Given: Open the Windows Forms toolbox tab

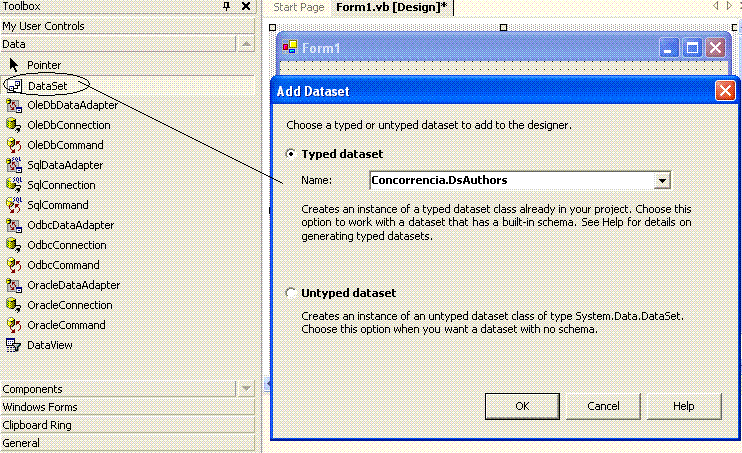Looking at the screenshot, I should pyautogui.click(x=40, y=407).
